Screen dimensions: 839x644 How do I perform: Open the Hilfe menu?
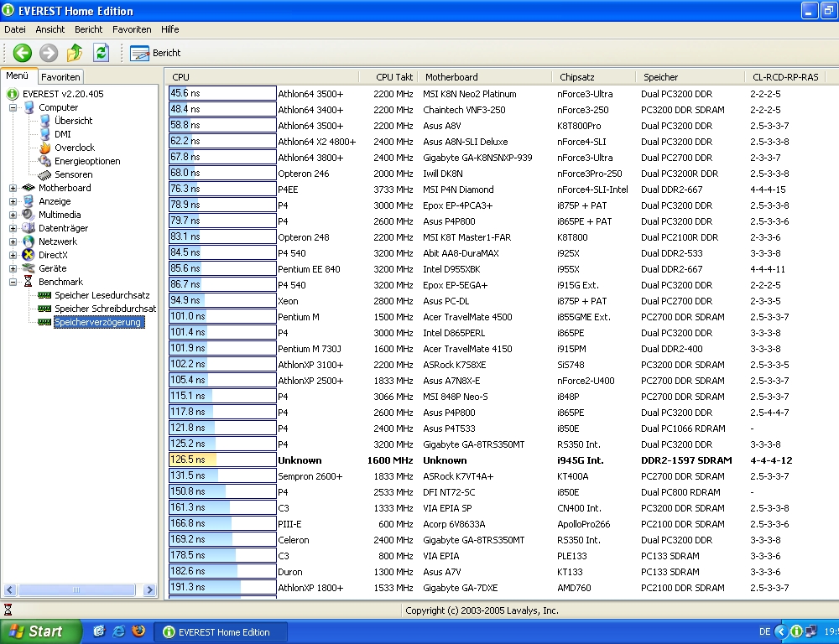(x=170, y=29)
